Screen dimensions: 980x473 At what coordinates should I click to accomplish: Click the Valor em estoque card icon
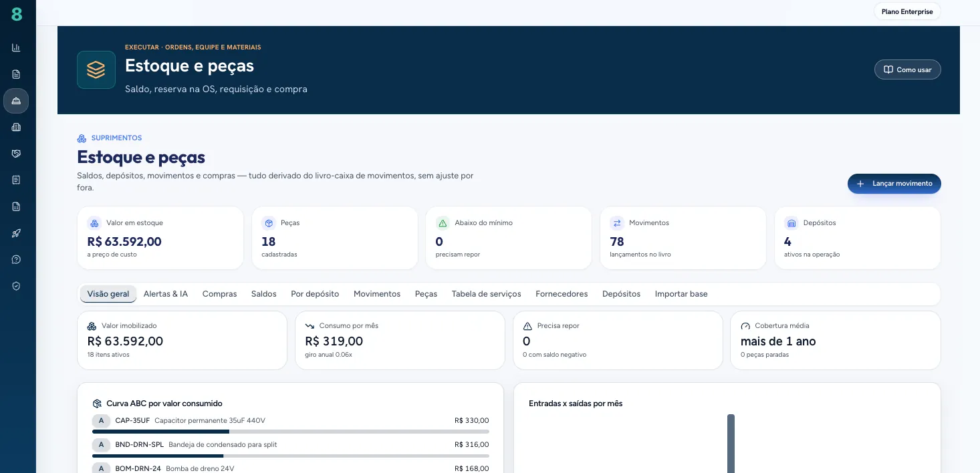point(94,223)
